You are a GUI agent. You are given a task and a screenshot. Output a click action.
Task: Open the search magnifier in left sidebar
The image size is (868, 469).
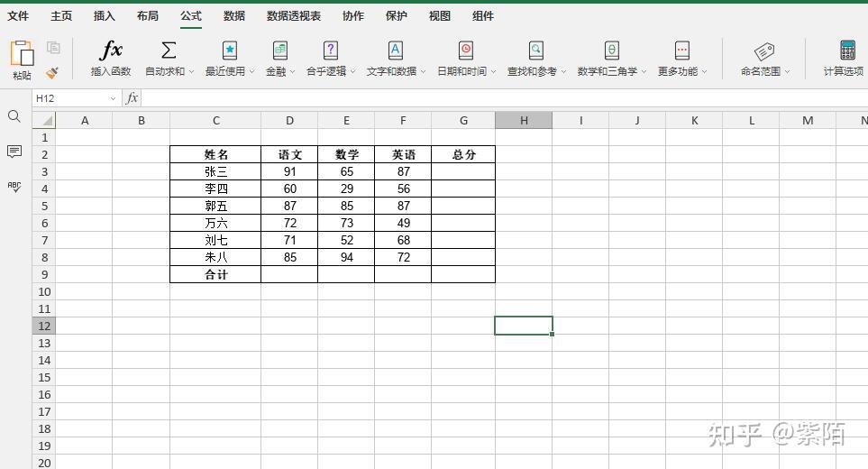coord(14,116)
